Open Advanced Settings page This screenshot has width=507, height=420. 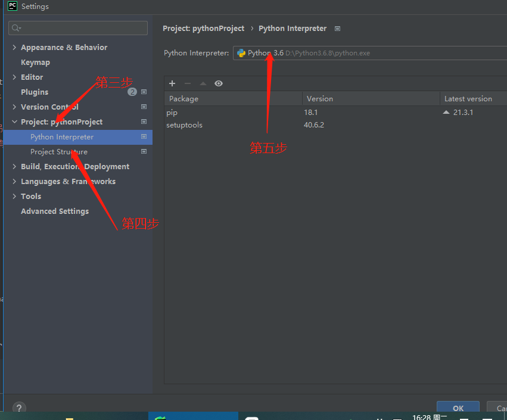[x=55, y=211]
